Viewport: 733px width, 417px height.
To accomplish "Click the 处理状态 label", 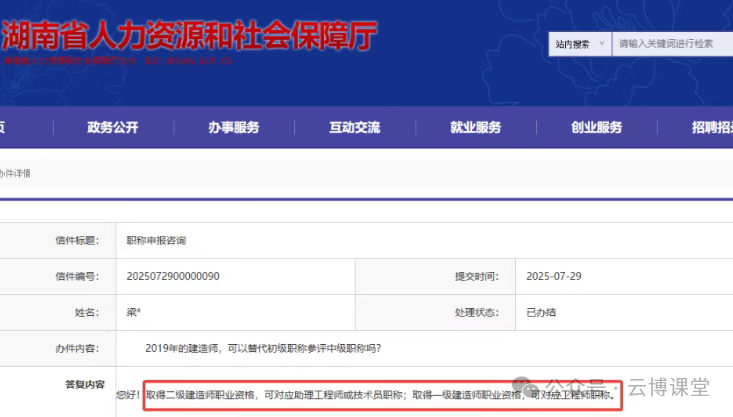I will tap(477, 312).
